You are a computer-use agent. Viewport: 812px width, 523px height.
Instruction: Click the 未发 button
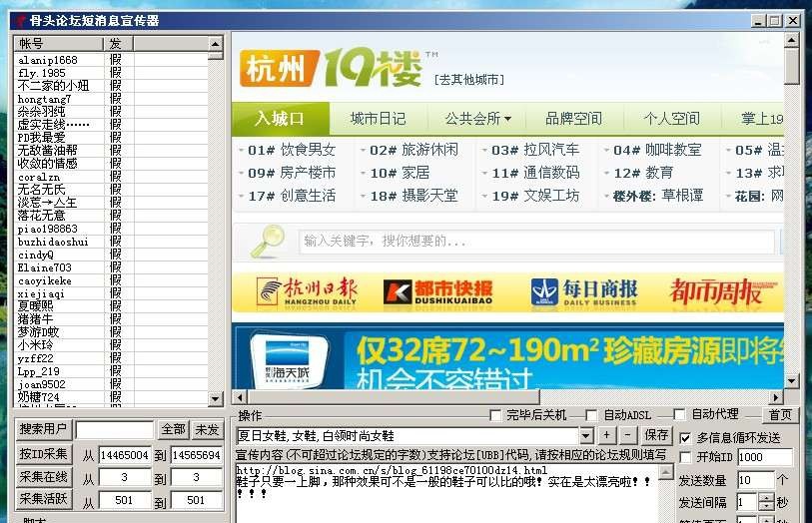[x=207, y=429]
